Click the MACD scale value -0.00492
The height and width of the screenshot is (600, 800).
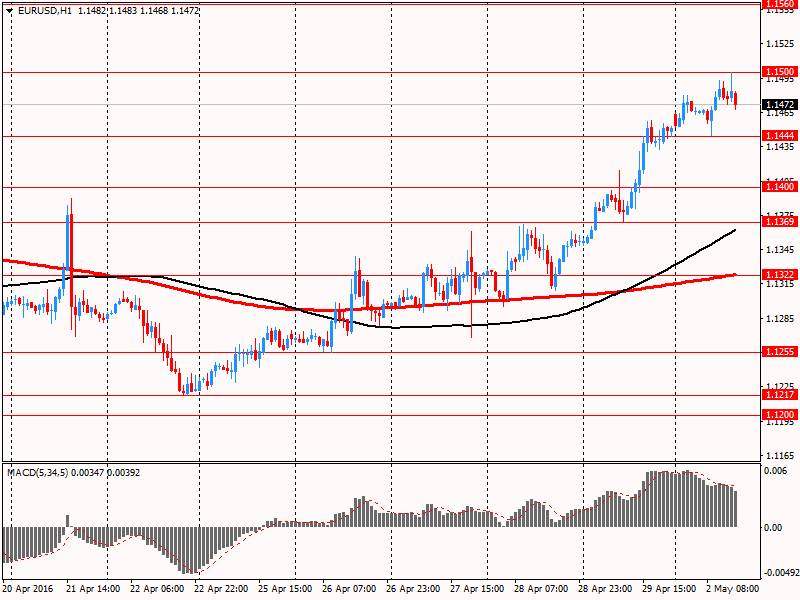pos(782,573)
